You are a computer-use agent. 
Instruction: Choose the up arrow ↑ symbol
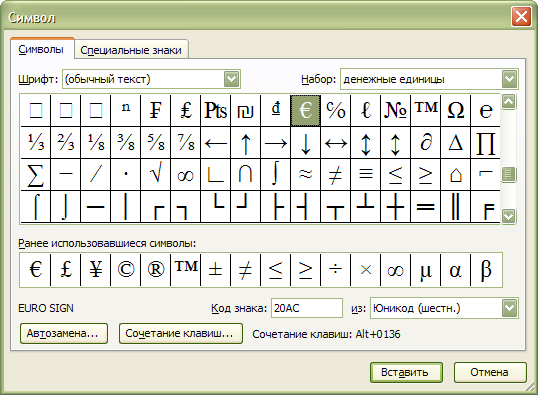(246, 142)
